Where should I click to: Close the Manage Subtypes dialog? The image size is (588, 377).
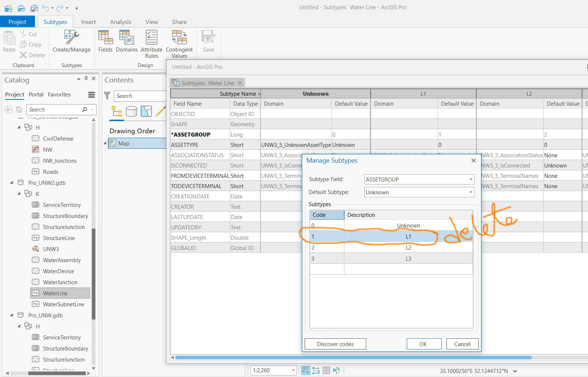click(473, 161)
